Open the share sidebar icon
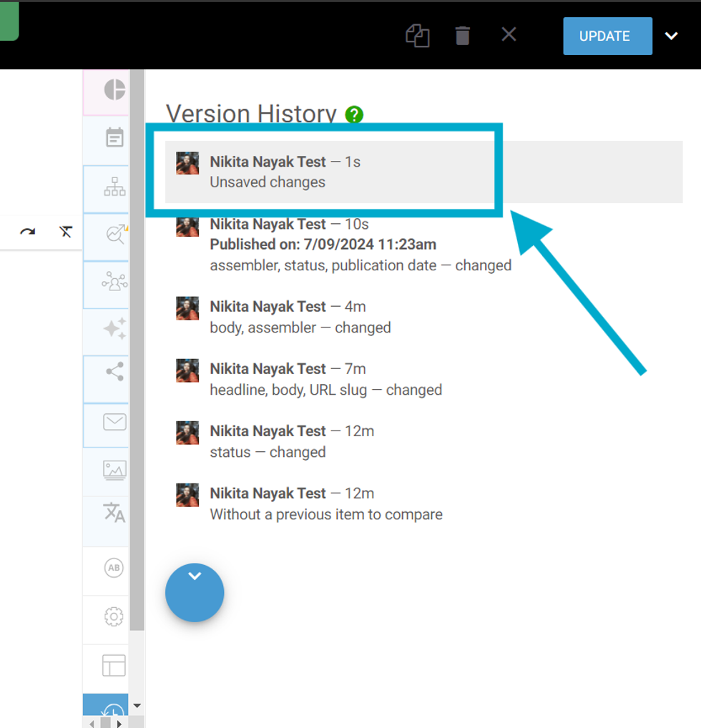This screenshot has height=728, width=701. [114, 372]
